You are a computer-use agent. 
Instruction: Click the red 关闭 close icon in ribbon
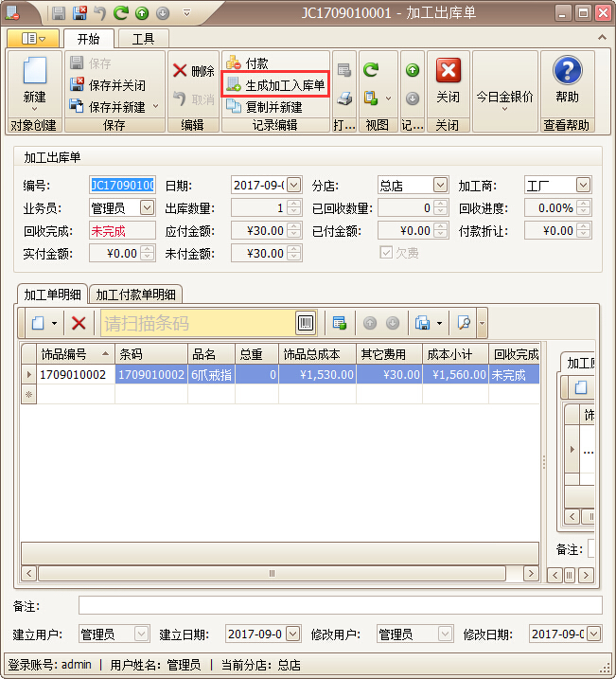tap(448, 71)
